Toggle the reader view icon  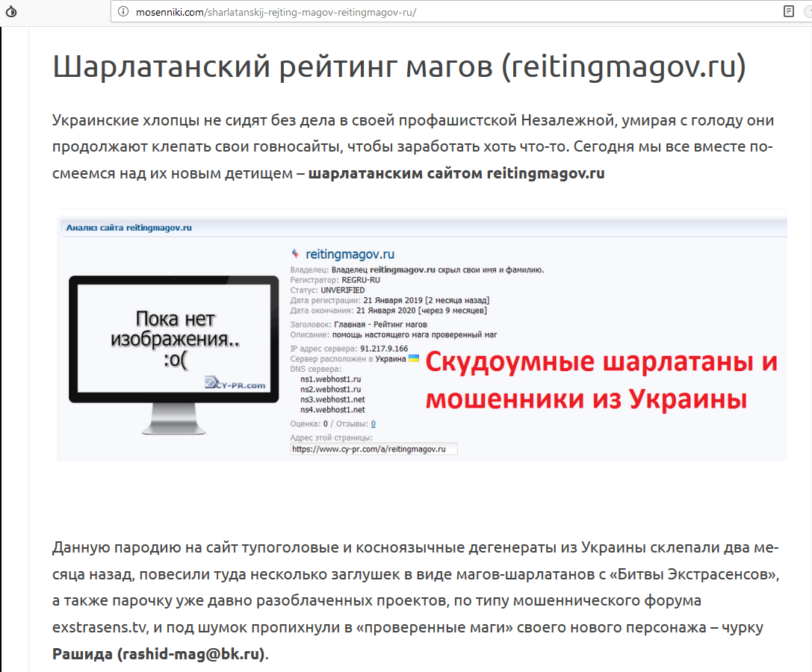point(788,12)
